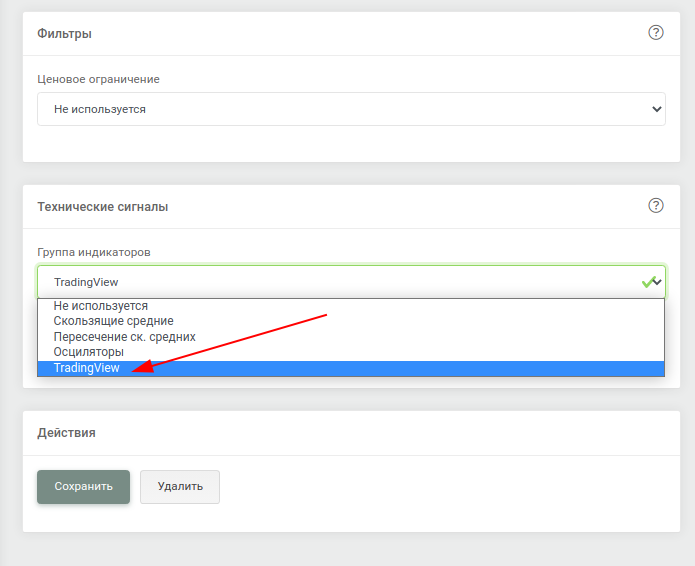Select the Не используется option in list
This screenshot has width=695, height=566.
coord(351,306)
